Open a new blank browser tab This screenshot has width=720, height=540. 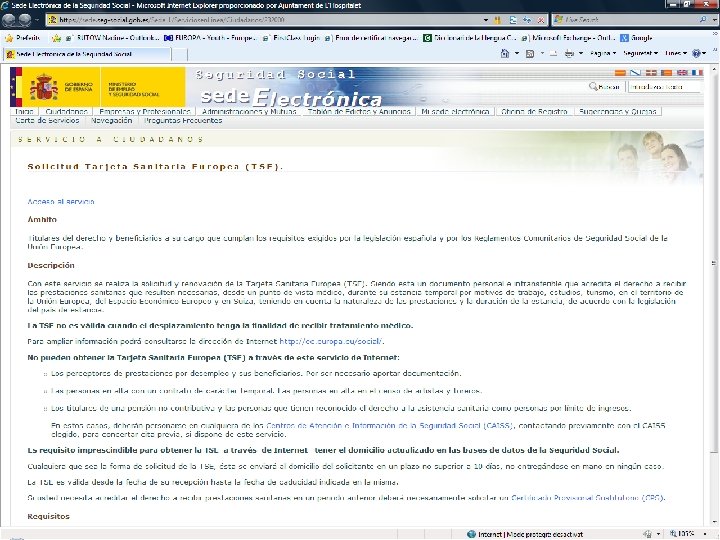180,54
